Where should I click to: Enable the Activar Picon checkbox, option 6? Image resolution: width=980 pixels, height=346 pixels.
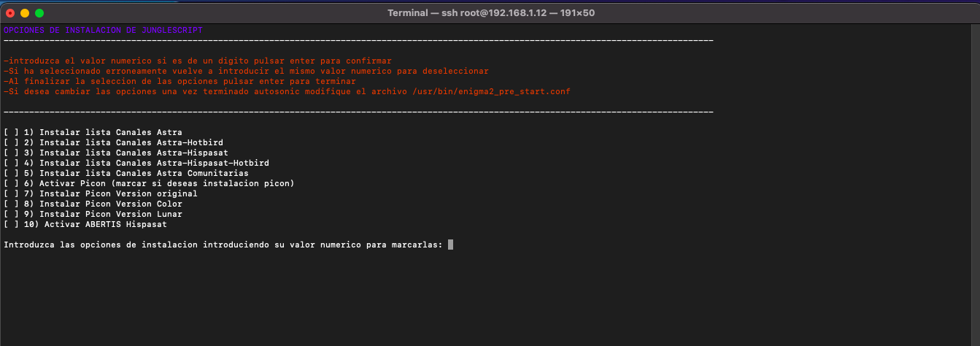pos(12,183)
